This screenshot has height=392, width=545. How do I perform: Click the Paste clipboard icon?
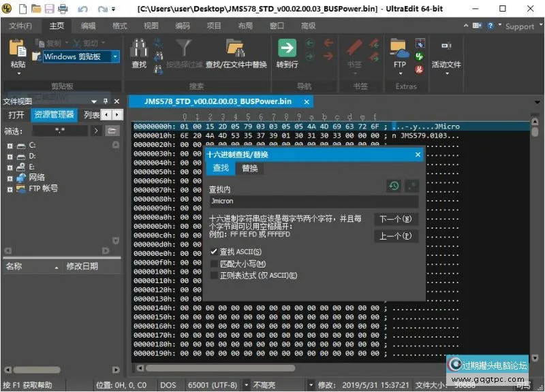[18, 49]
